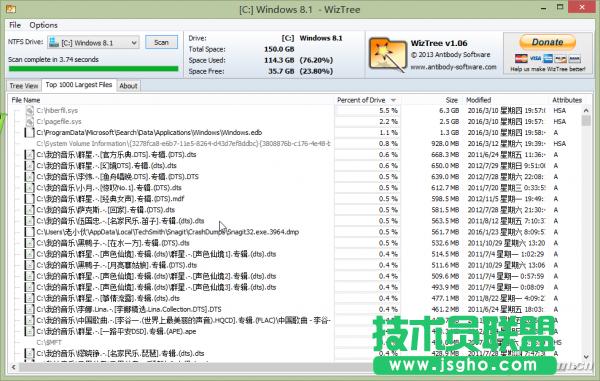Select pagefile.sys file icon
Viewport: 600px width, 381px height.
point(29,122)
